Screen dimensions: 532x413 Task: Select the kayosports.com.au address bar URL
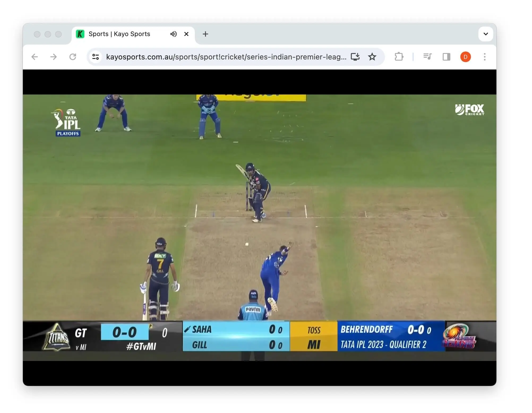[226, 57]
